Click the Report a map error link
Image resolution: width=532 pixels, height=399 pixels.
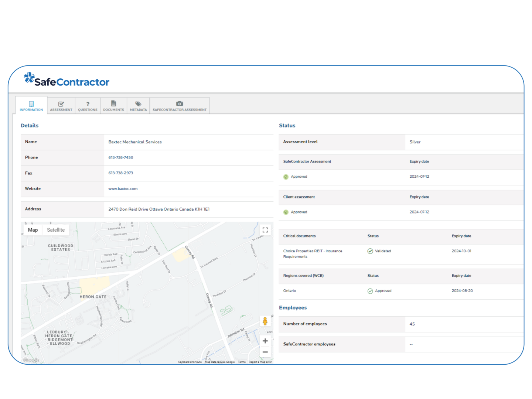click(x=260, y=362)
